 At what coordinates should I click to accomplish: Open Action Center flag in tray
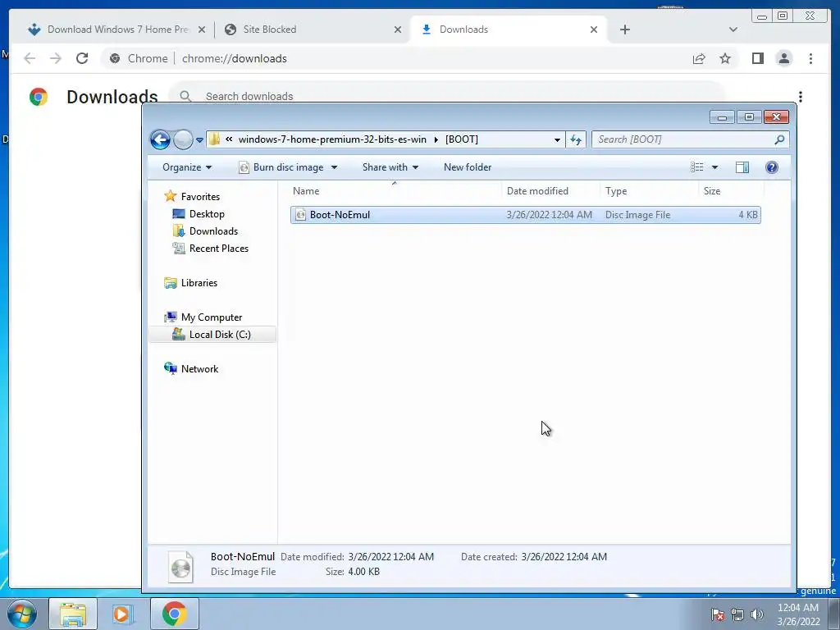point(718,614)
